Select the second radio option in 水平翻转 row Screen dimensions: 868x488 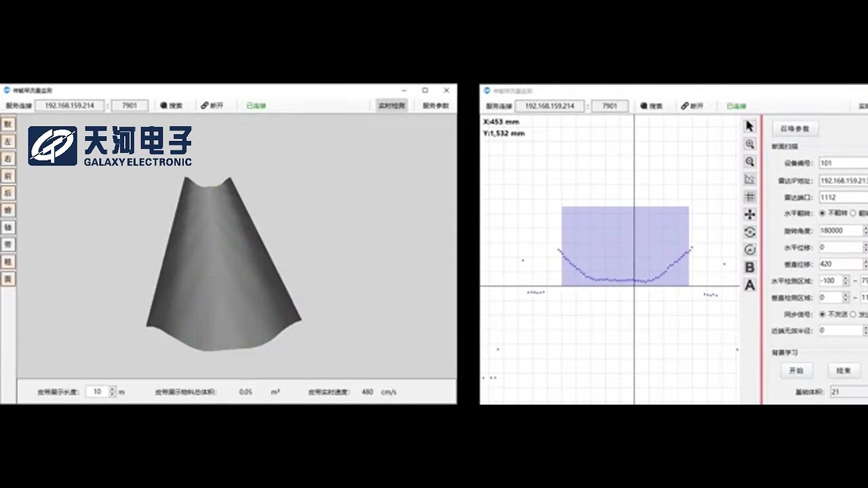coord(853,213)
